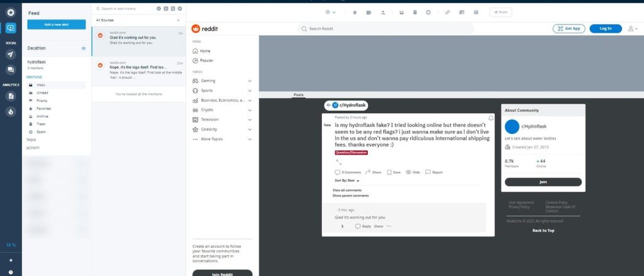Image resolution: width=644 pixels, height=276 pixels.
Task: Open the All Sources dropdown
Action: coord(138,20)
